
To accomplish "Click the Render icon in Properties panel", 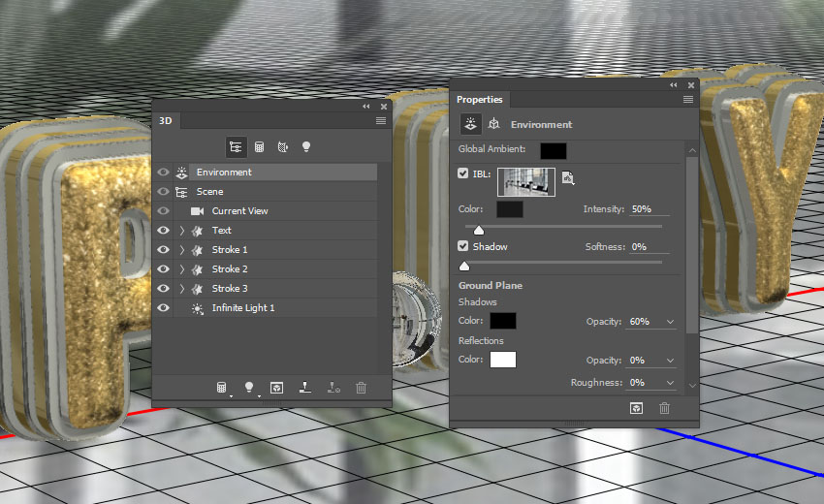I will pos(636,408).
